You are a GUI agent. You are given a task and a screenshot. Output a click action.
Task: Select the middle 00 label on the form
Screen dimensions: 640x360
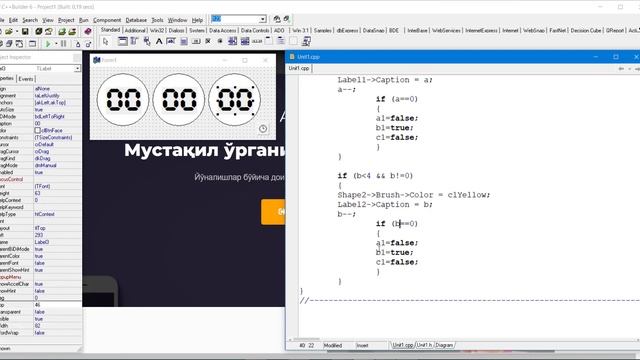(x=179, y=100)
